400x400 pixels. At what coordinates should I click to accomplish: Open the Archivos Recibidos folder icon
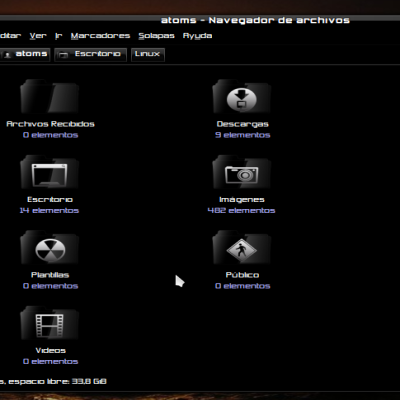coord(49,97)
